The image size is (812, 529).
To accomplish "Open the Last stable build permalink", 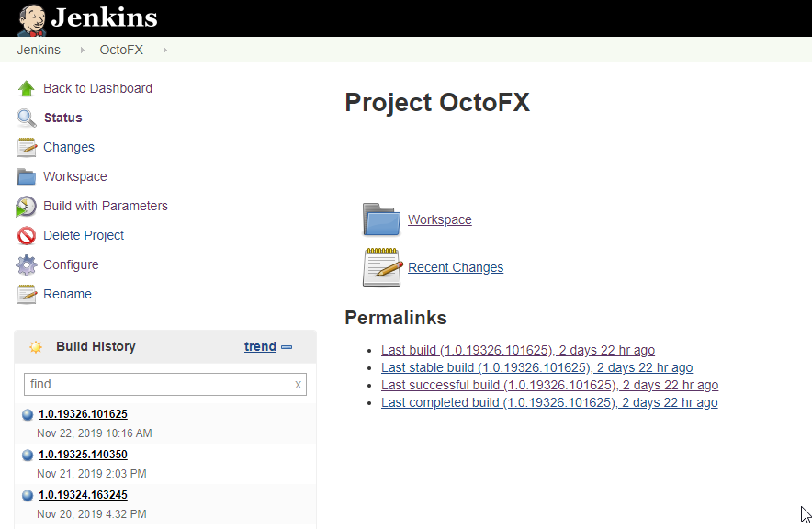I will click(x=537, y=367).
